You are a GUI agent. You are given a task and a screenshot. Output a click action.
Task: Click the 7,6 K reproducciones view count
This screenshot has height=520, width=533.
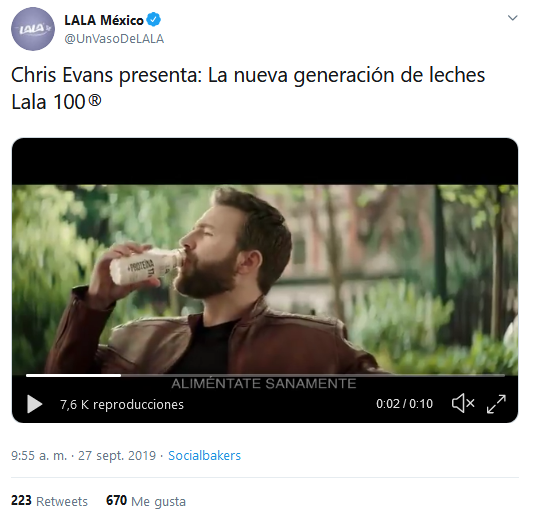[122, 404]
